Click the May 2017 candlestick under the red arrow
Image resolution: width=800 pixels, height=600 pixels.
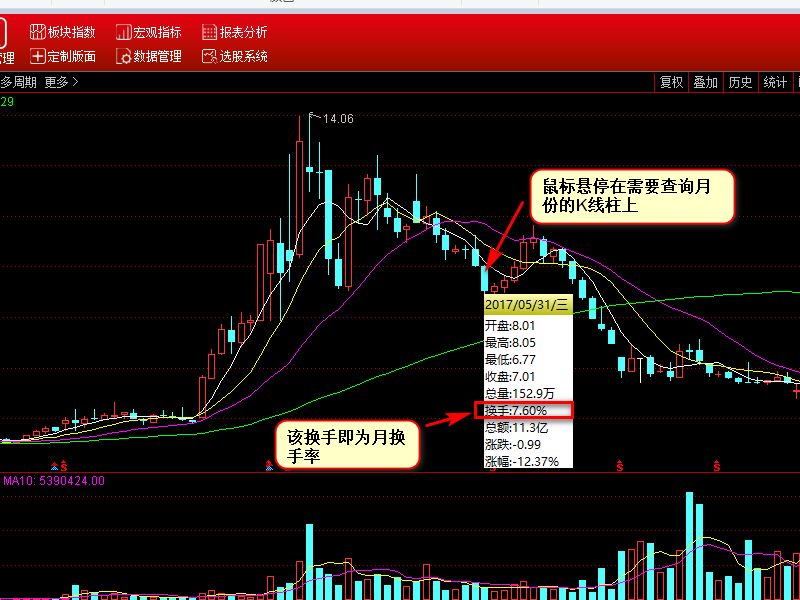[484, 278]
